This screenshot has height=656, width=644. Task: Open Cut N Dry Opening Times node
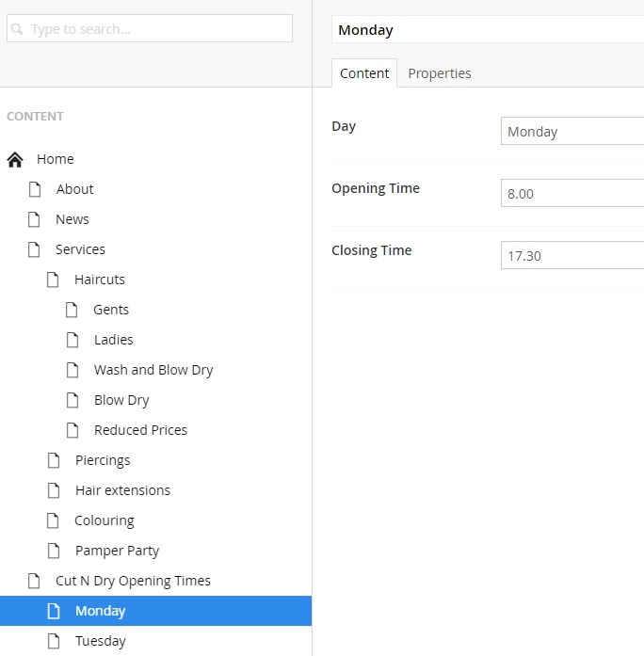click(133, 581)
